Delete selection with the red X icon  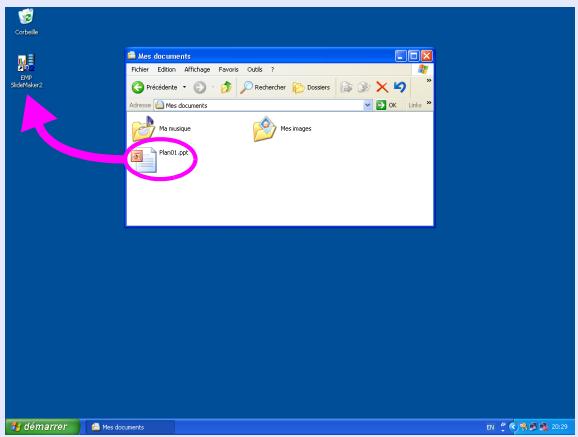point(382,87)
